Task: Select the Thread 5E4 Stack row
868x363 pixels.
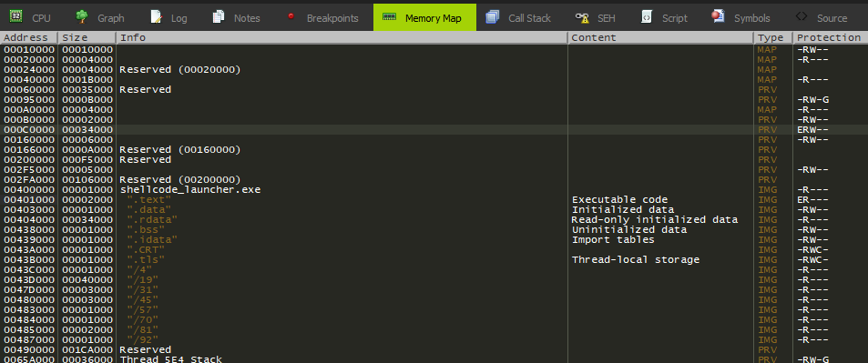Action: (434, 359)
